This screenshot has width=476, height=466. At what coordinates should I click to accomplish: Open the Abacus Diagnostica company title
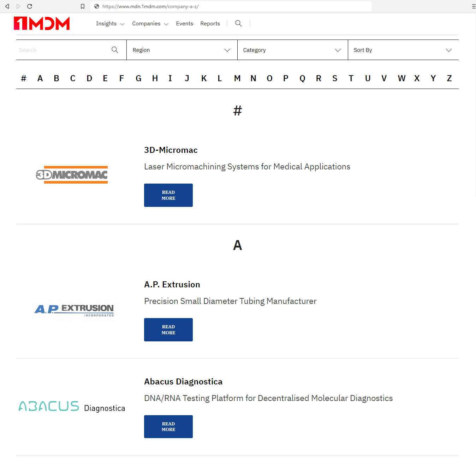tap(183, 382)
